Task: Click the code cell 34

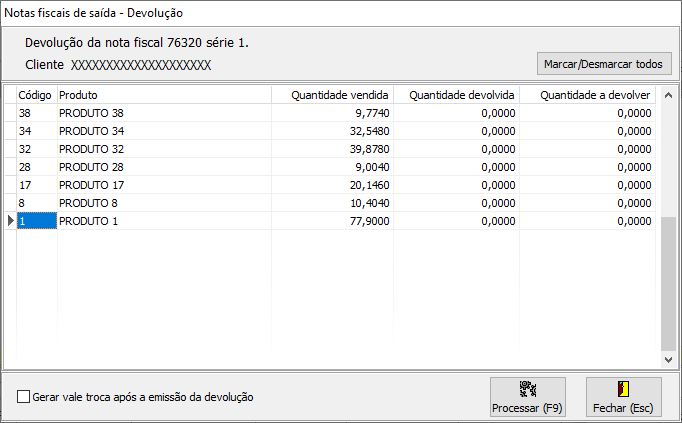Action: pos(37,131)
